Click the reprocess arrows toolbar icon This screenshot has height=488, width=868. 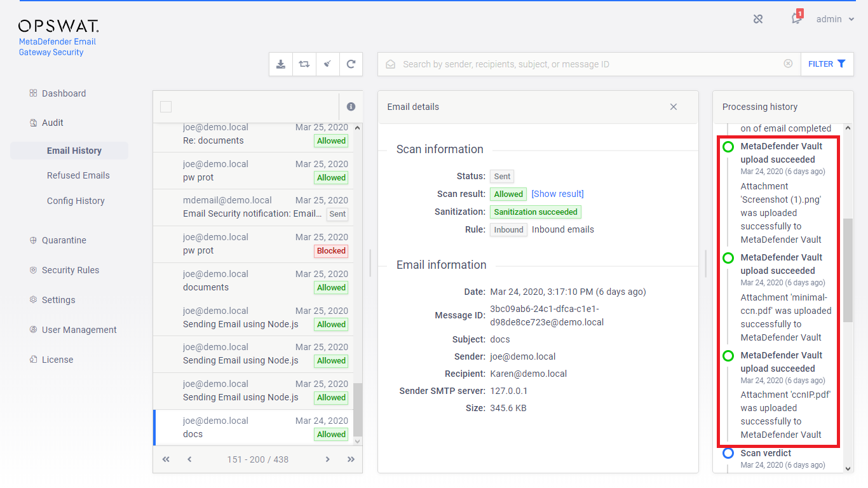tap(304, 64)
